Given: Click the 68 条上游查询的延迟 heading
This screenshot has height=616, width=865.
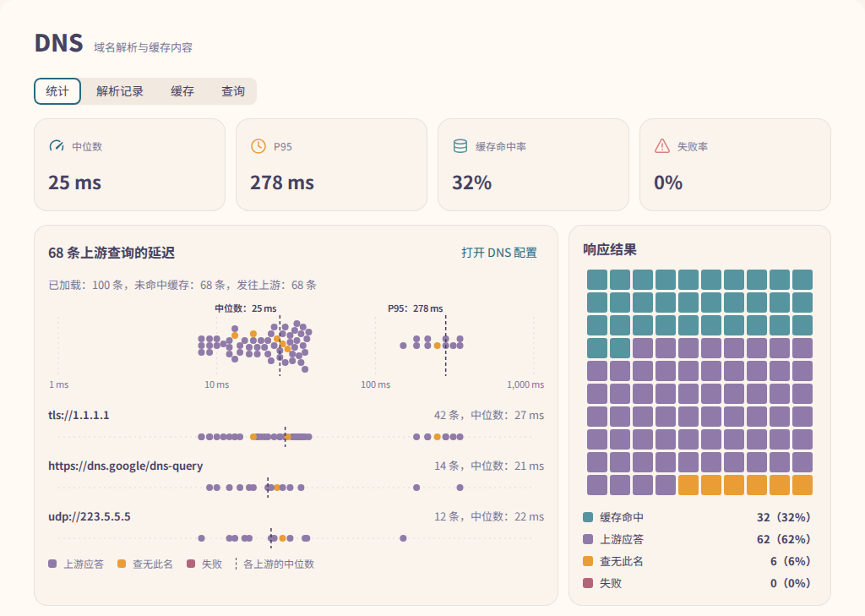Looking at the screenshot, I should coord(112,253).
